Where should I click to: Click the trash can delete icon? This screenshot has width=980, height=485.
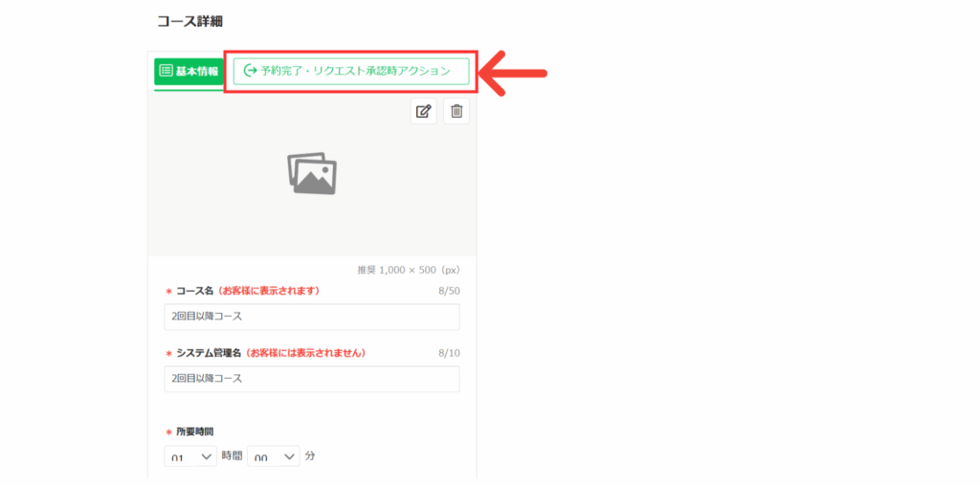point(457,111)
